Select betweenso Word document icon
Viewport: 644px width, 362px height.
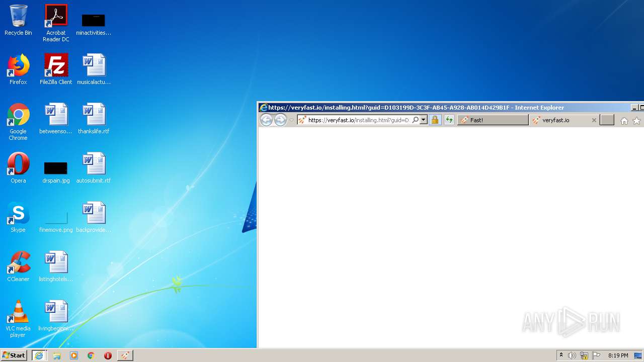[x=56, y=119]
